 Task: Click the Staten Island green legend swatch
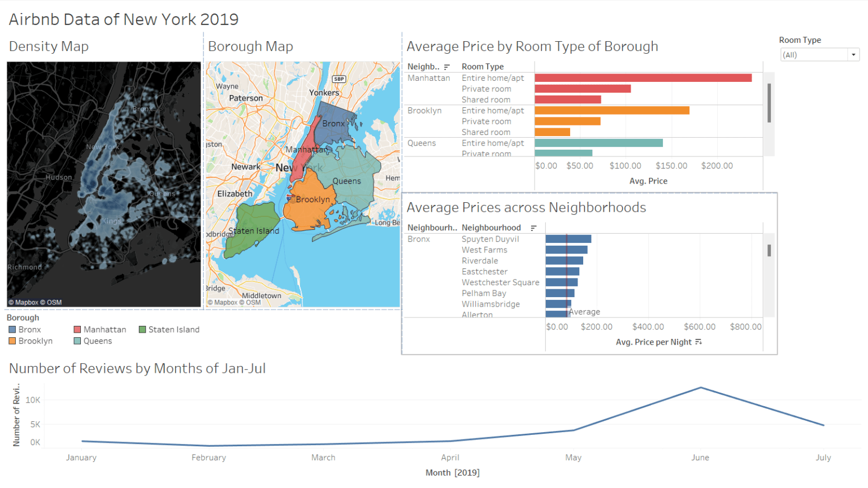coord(142,329)
